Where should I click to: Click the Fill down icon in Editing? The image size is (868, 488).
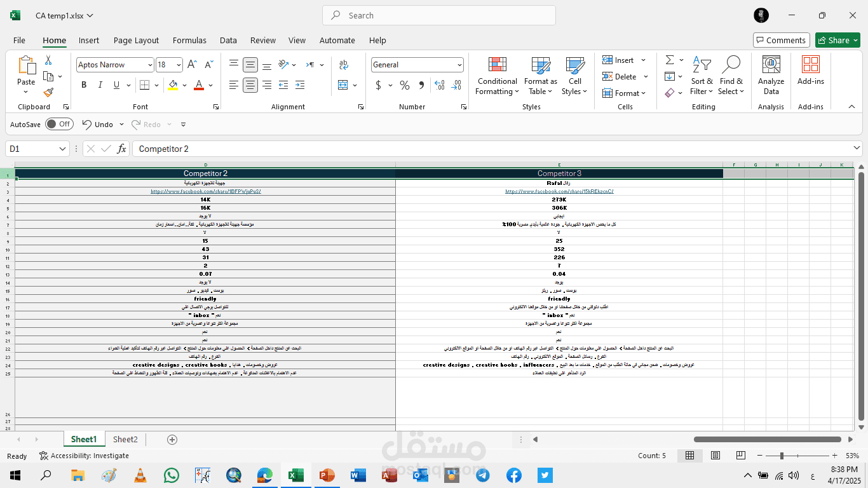click(670, 76)
